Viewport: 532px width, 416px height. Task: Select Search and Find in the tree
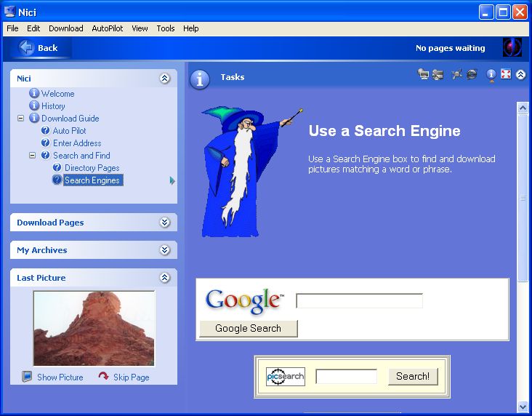point(81,156)
